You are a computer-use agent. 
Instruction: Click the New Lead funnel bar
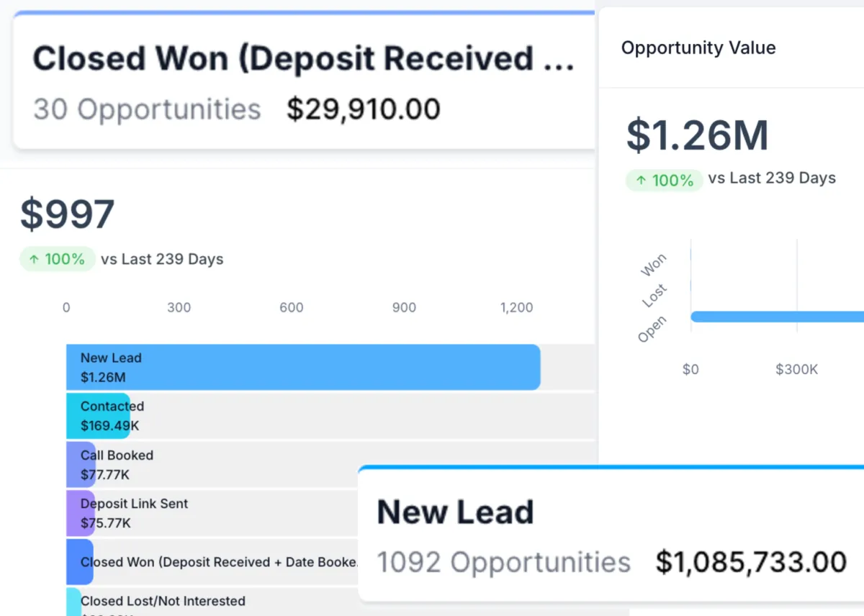point(303,367)
